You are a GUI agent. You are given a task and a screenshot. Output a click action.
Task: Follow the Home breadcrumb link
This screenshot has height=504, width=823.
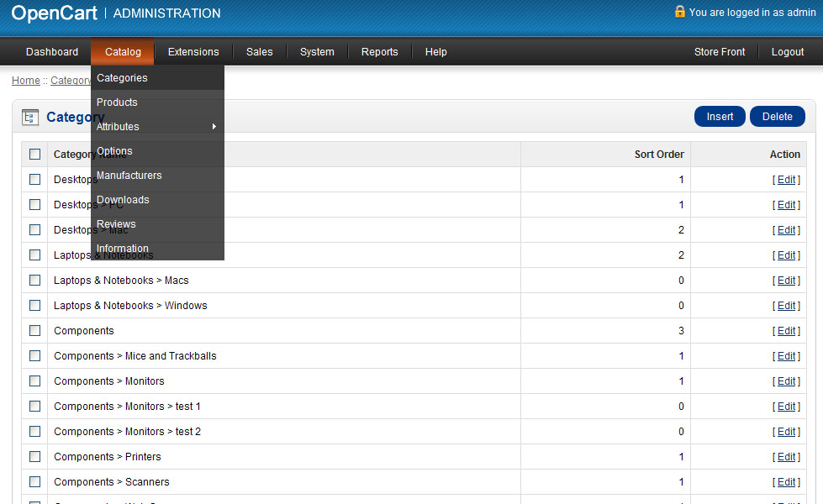(x=25, y=81)
